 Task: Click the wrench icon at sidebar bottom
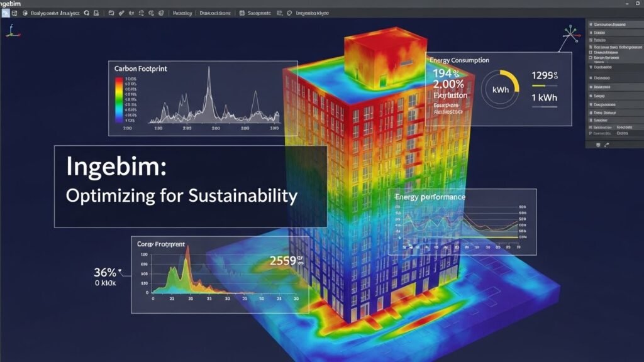pos(605,143)
